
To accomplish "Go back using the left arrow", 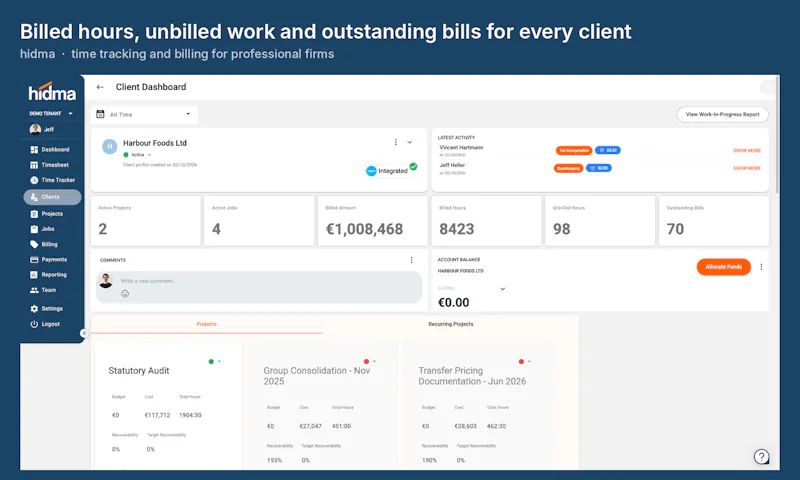I will point(100,87).
